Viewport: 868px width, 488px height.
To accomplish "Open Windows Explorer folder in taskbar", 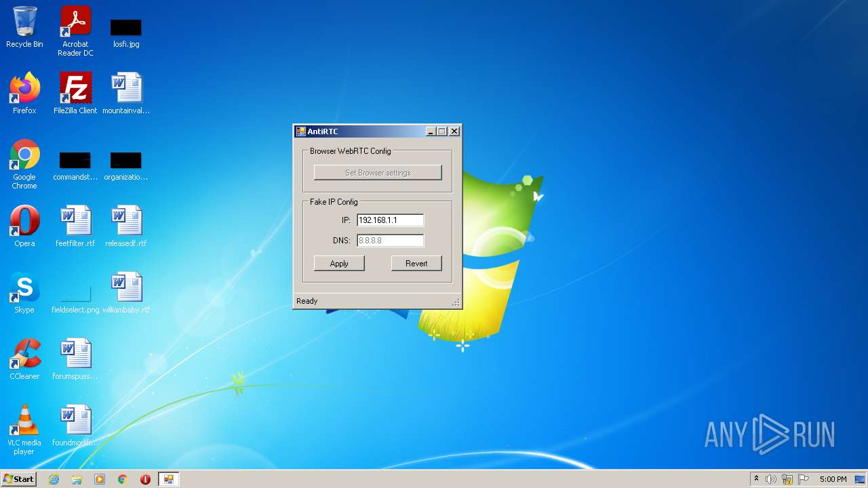I will coord(77,479).
